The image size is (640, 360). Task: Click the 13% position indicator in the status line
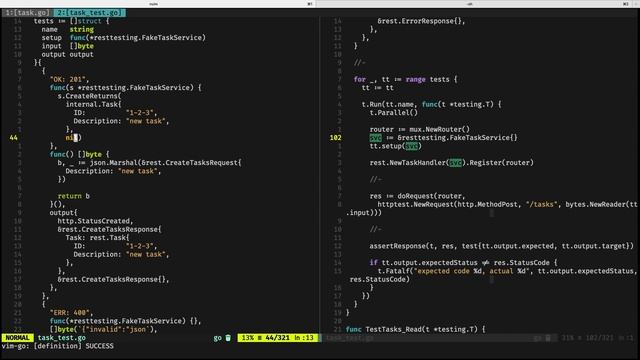(x=248, y=338)
